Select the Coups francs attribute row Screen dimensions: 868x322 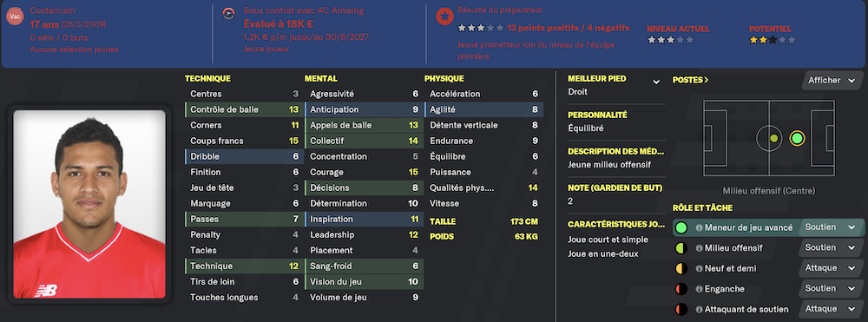[244, 141]
